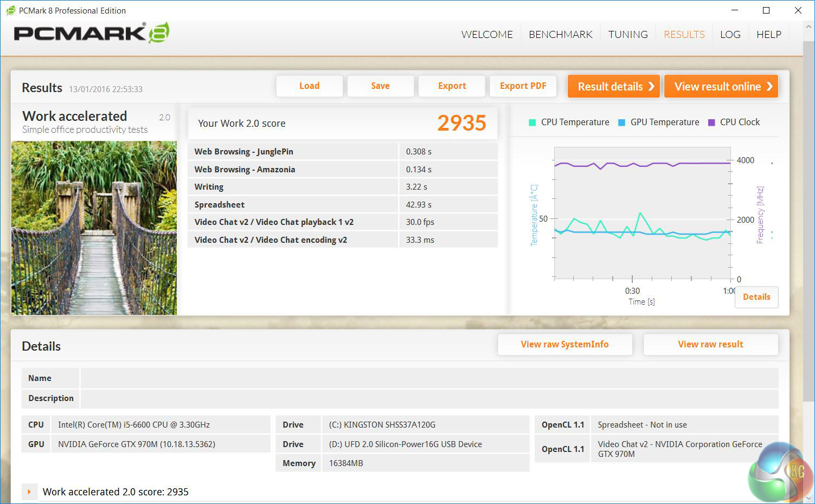Click the CPU Clock legend swatch
This screenshot has width=815, height=504.
[711, 122]
